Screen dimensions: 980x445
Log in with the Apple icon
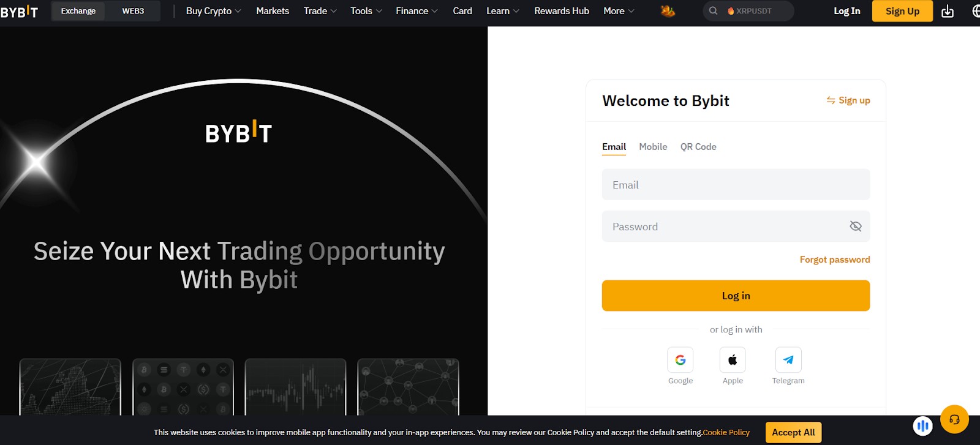tap(733, 360)
